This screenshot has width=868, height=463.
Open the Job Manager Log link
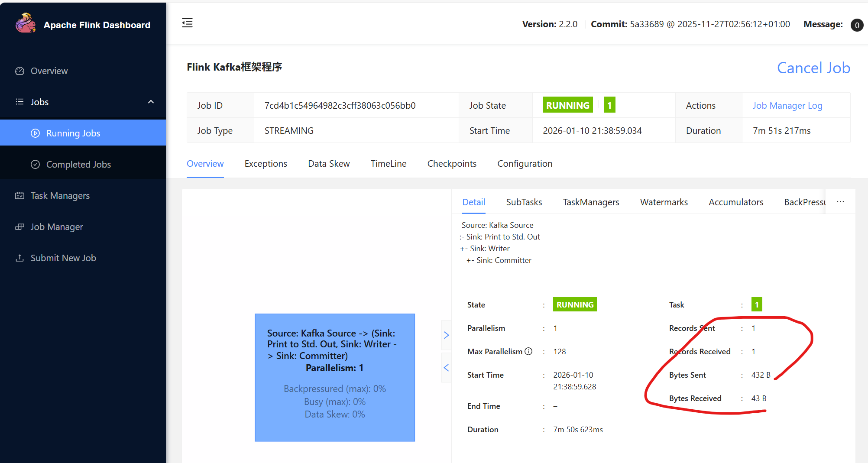point(787,106)
